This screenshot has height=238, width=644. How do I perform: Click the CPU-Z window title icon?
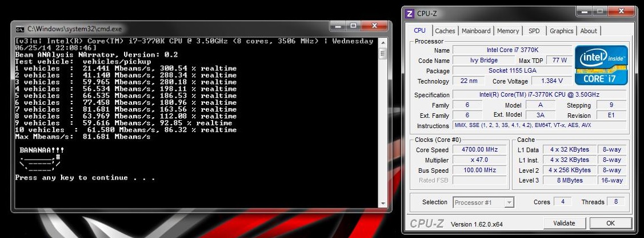click(x=410, y=14)
